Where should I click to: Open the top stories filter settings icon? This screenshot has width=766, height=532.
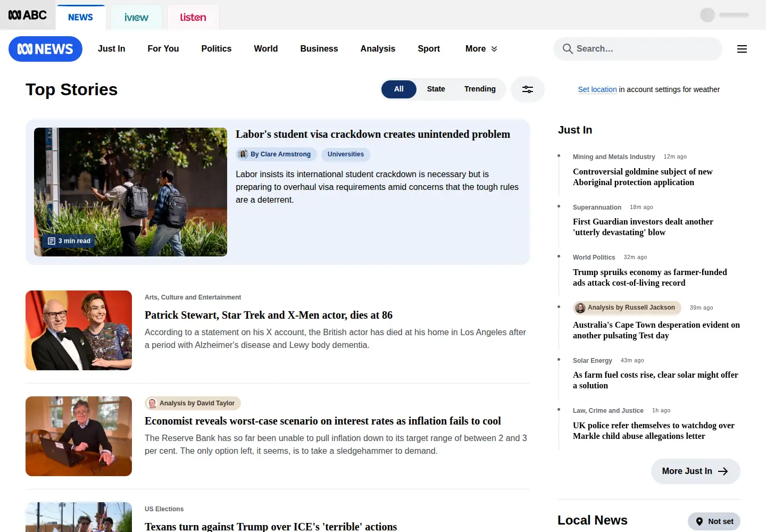click(x=528, y=89)
